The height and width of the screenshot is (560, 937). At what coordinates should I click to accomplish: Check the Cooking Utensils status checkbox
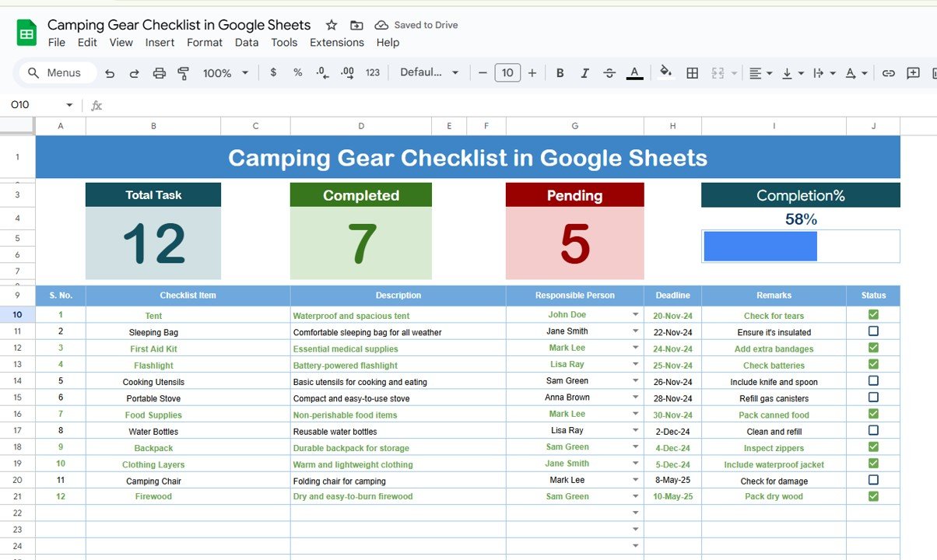pos(873,381)
